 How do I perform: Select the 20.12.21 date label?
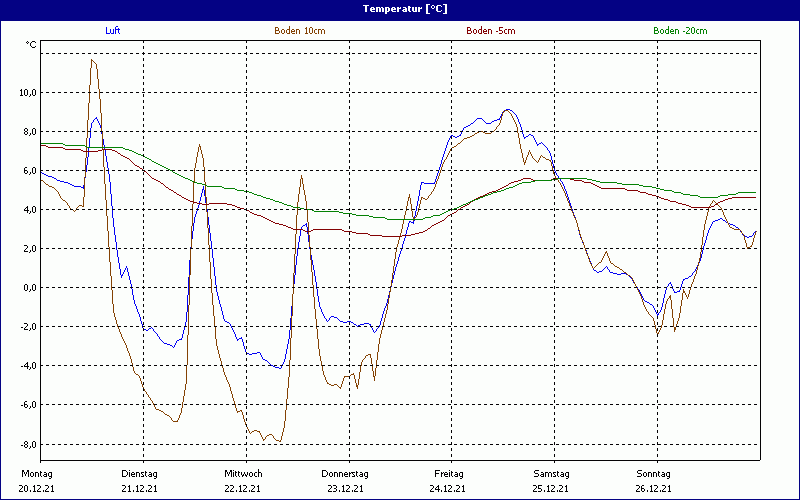pos(36,489)
